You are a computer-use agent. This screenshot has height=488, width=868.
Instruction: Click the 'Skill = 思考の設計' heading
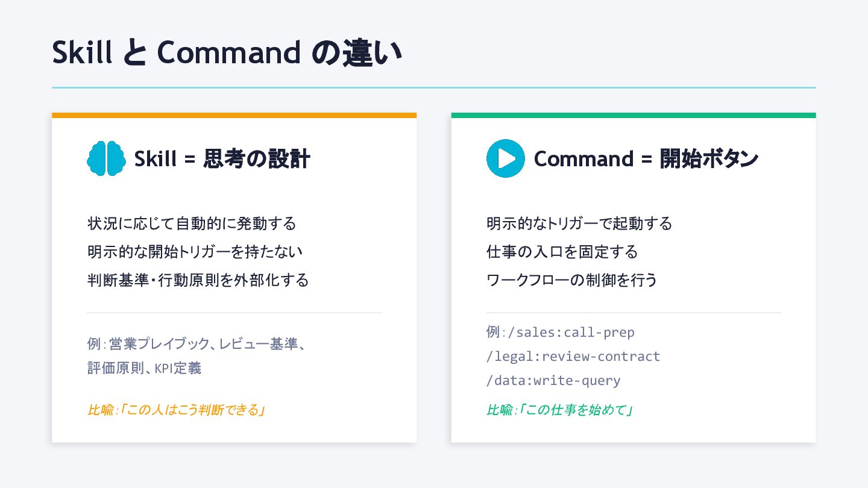click(222, 159)
